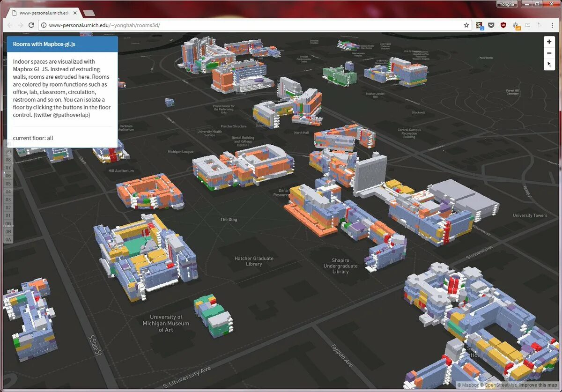This screenshot has width=562, height=392.
Task: Click 'Power Center for the Performing Arts' label
Action: (x=224, y=109)
